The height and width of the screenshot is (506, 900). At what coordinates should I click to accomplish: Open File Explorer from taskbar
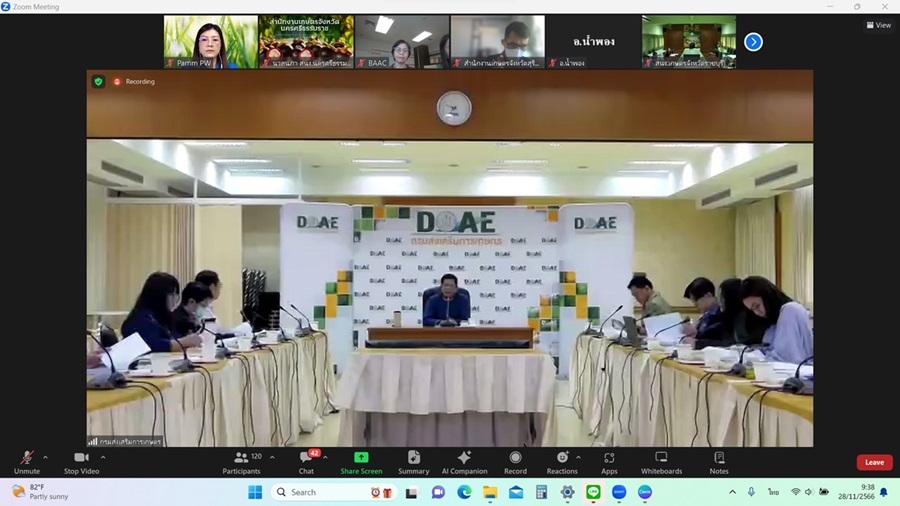pyautogui.click(x=490, y=492)
